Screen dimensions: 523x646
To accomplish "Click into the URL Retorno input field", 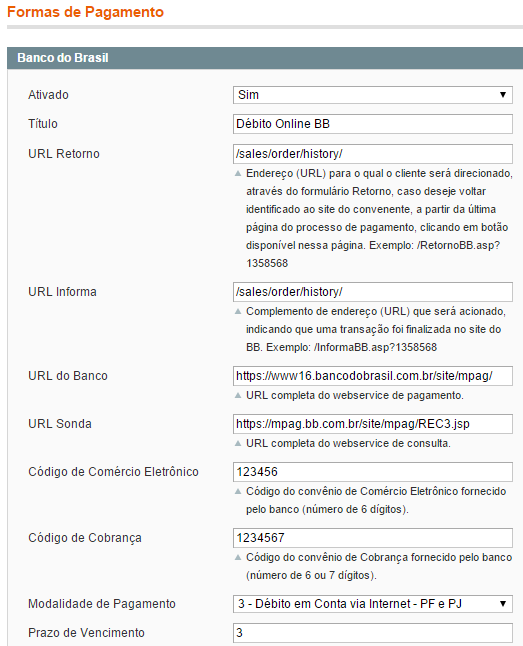I will click(373, 154).
